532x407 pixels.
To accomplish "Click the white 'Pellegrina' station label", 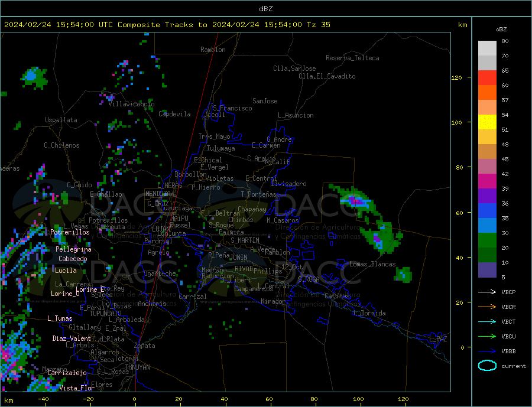I will click(x=74, y=249).
